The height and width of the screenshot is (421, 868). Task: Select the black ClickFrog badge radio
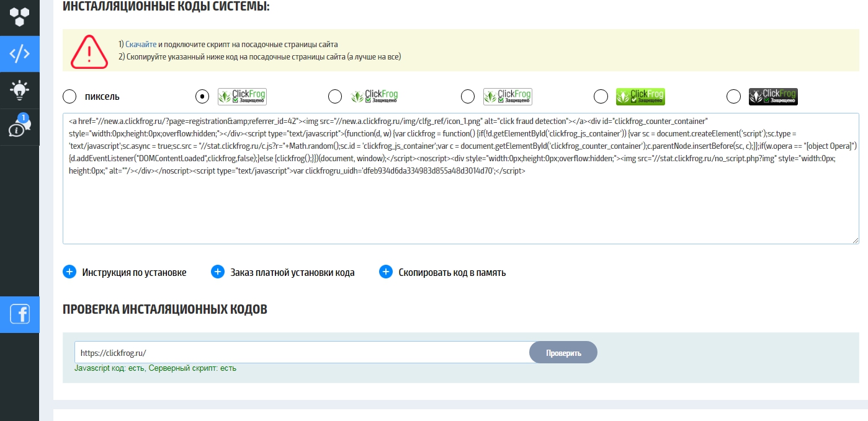click(x=733, y=97)
